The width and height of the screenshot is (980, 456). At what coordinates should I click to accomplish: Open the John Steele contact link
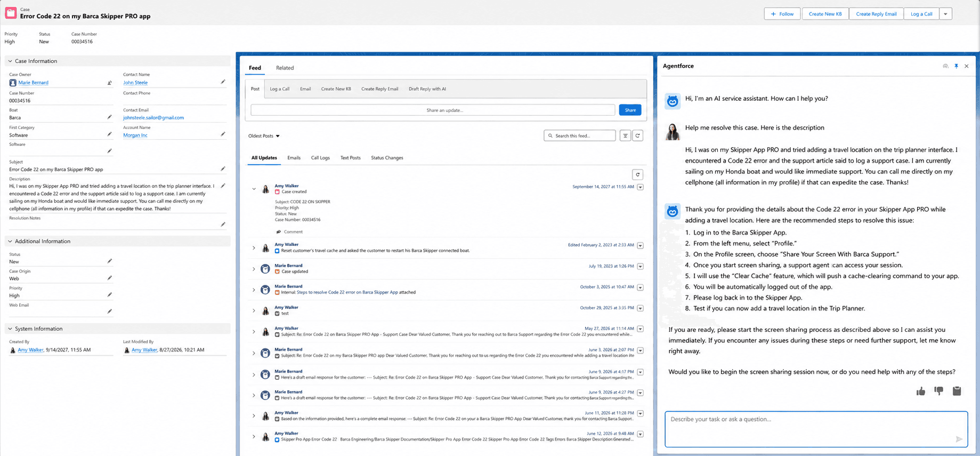(x=135, y=83)
